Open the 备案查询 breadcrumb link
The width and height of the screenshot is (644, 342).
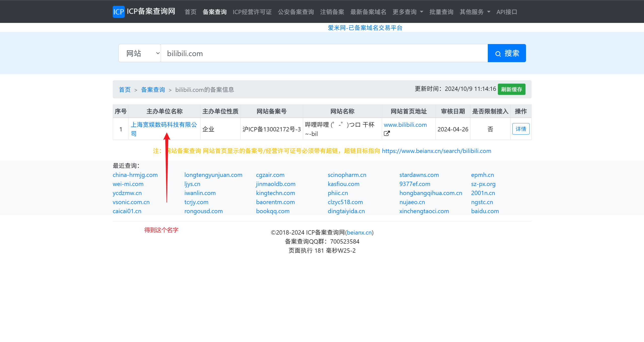153,90
